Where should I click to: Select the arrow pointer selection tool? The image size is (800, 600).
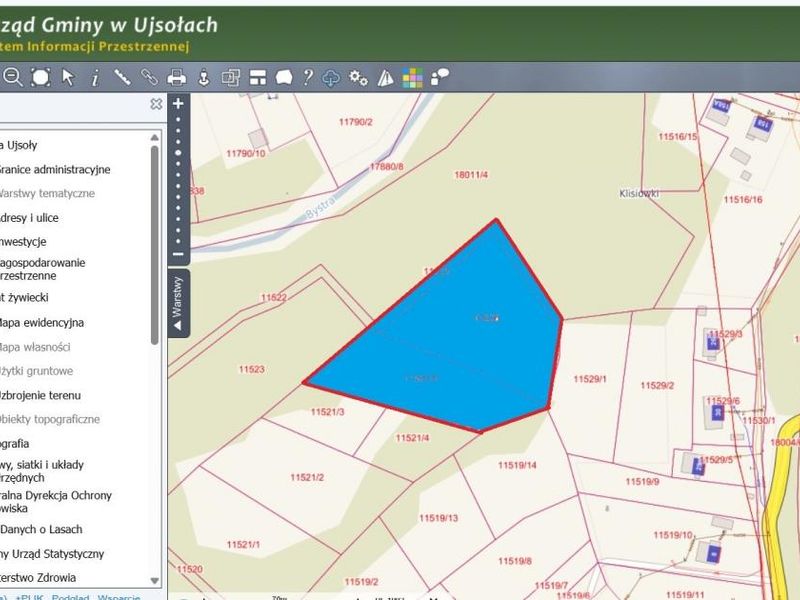(x=68, y=78)
